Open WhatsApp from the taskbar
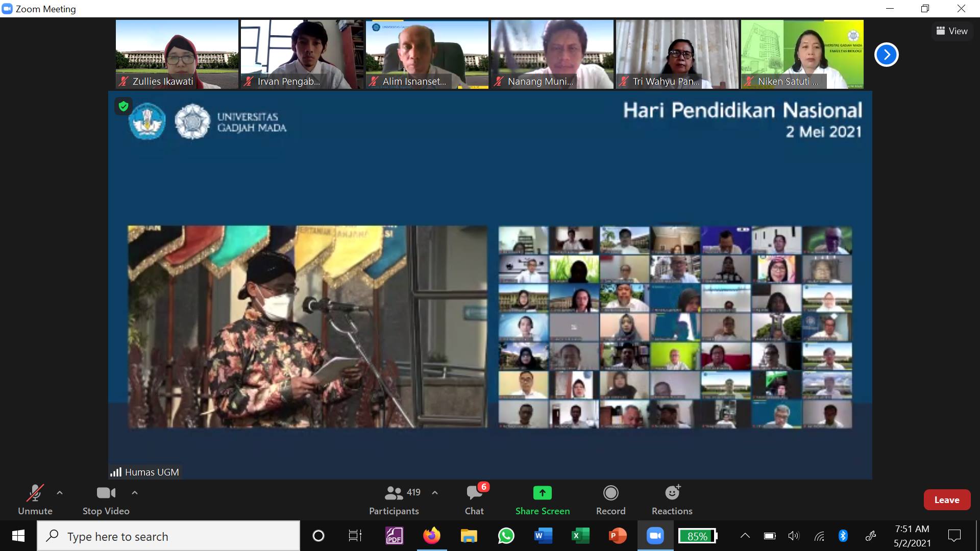The width and height of the screenshot is (980, 551). tap(506, 536)
